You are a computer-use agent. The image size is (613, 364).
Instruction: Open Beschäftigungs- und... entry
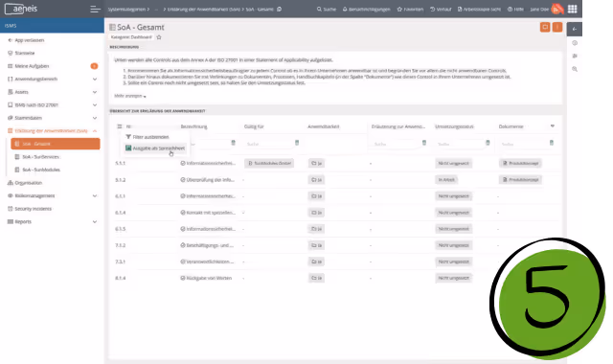click(x=207, y=245)
